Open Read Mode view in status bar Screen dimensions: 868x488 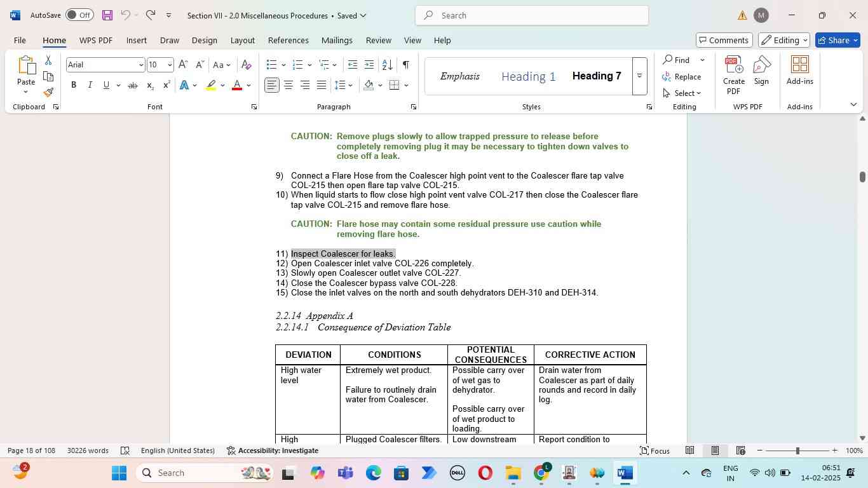(x=689, y=451)
